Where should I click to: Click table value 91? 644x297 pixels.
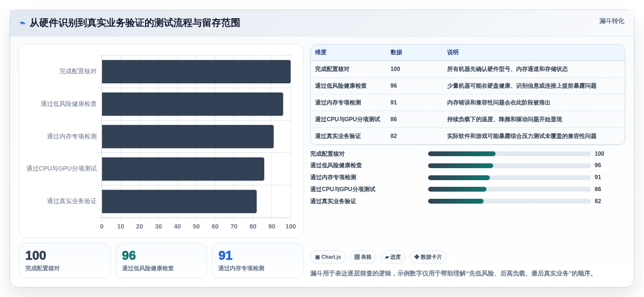pyautogui.click(x=394, y=103)
